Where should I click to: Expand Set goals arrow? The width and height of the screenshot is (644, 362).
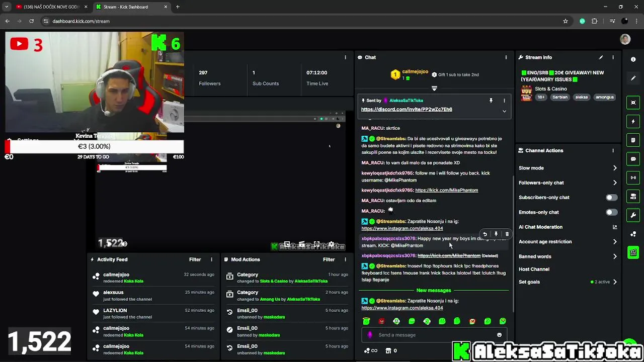614,282
